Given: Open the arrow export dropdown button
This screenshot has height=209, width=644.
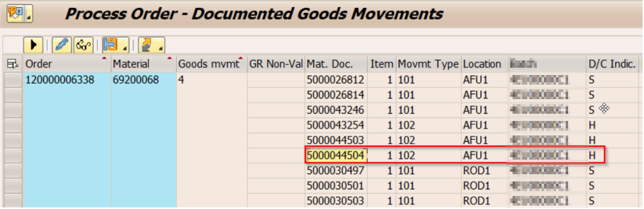Looking at the screenshot, I should [x=151, y=45].
